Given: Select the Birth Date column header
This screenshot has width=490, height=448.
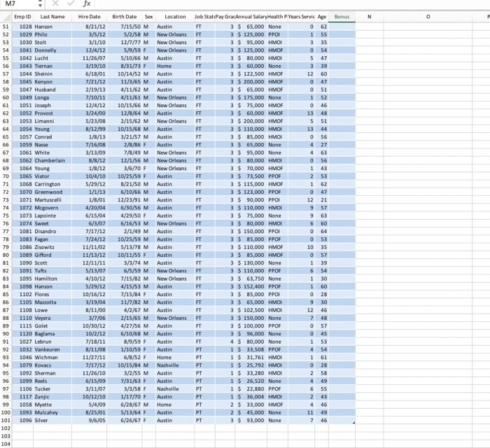Looking at the screenshot, I should pyautogui.click(x=125, y=17).
